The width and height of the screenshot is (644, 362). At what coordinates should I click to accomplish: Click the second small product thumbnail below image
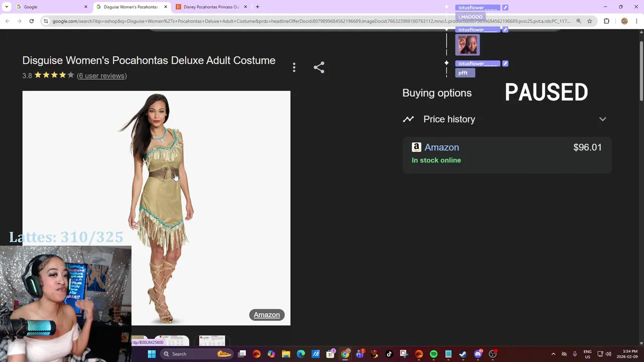172,341
